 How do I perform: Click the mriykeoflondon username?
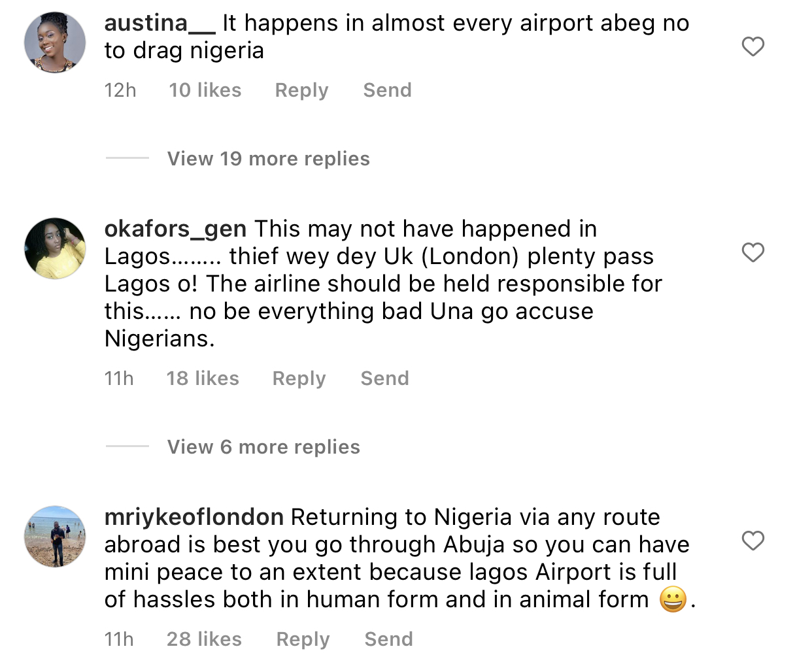pos(194,518)
